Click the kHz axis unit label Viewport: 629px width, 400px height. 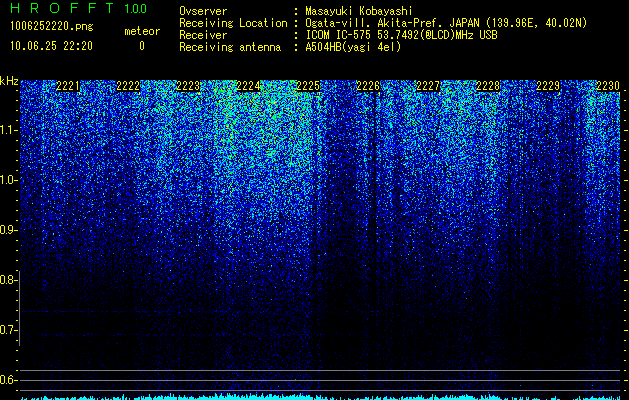(x=9, y=81)
